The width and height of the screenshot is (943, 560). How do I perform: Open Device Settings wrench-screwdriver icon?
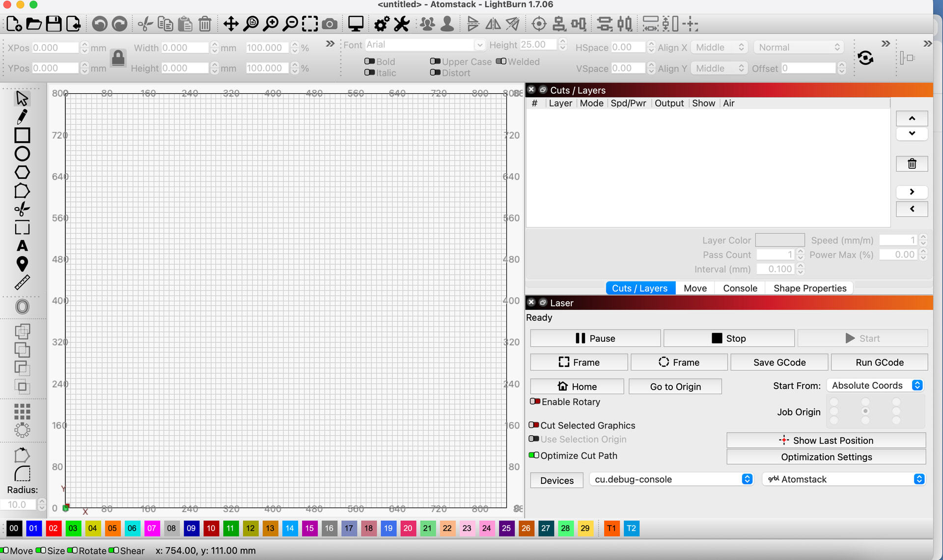[402, 24]
